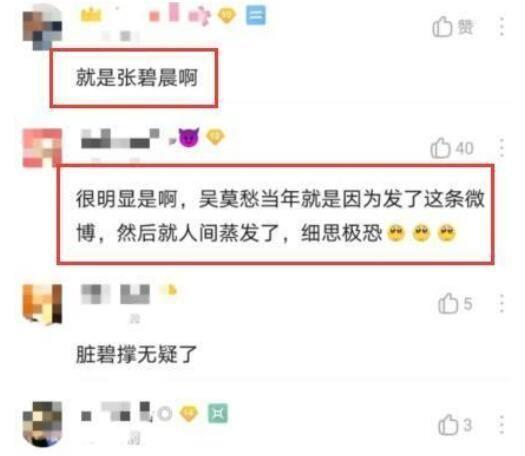Click the purple devil emoji beside username

point(189,137)
